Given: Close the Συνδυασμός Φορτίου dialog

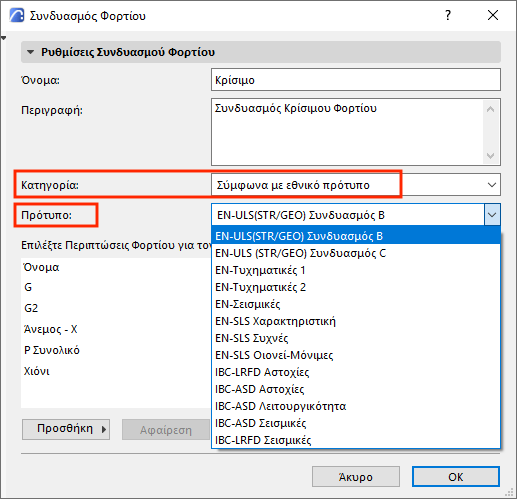Looking at the screenshot, I should [x=493, y=15].
